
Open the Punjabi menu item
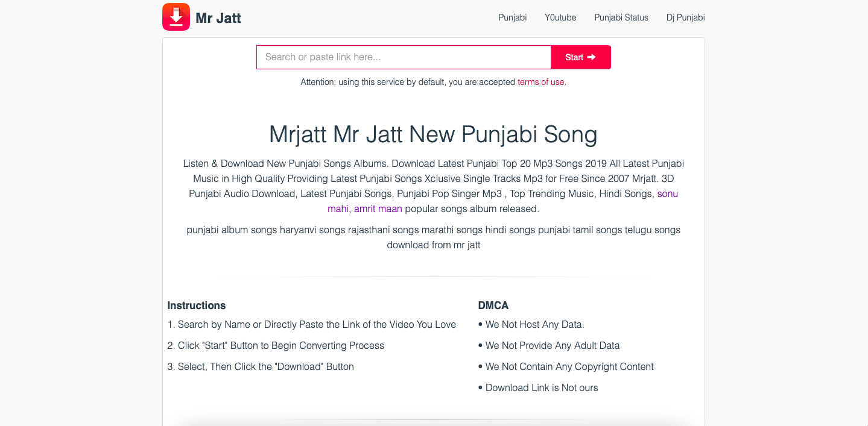click(512, 17)
